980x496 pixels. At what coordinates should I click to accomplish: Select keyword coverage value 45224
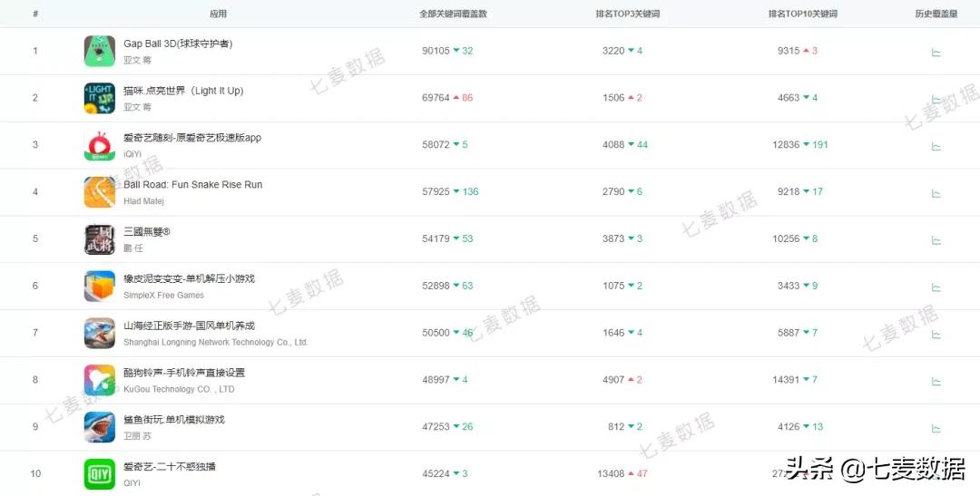[x=436, y=473]
